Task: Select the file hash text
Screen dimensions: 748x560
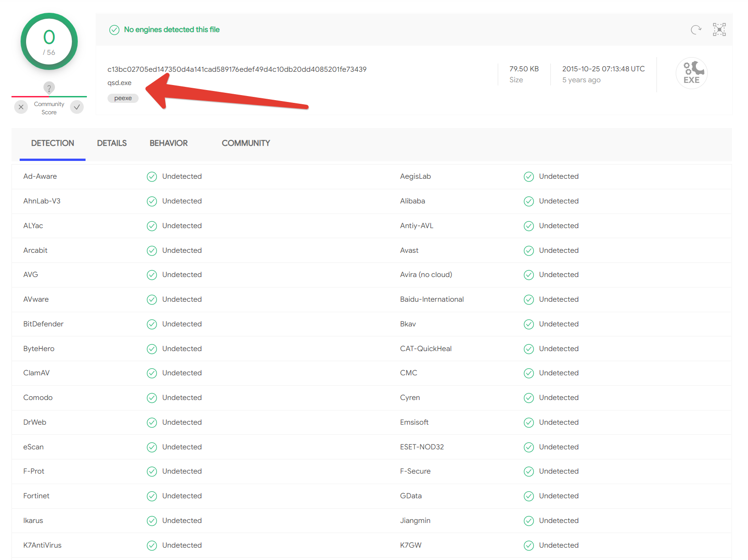Action: pos(237,69)
